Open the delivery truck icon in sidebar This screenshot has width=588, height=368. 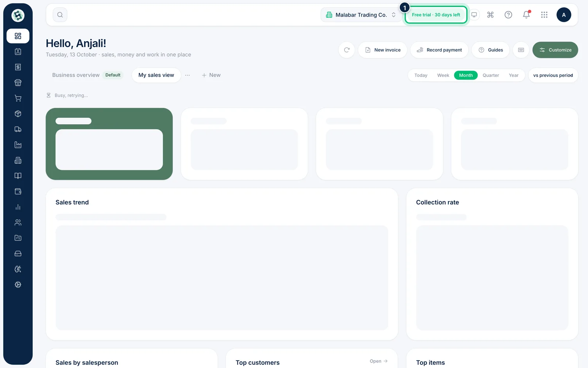18,129
